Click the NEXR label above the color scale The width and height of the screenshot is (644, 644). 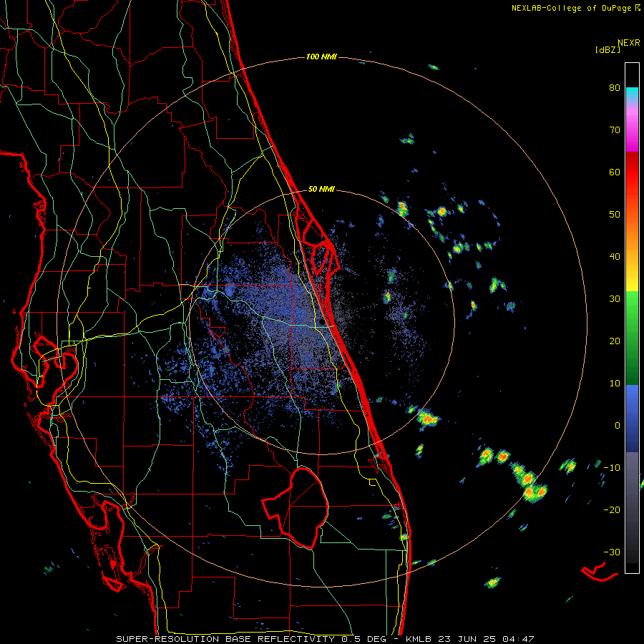pos(628,43)
